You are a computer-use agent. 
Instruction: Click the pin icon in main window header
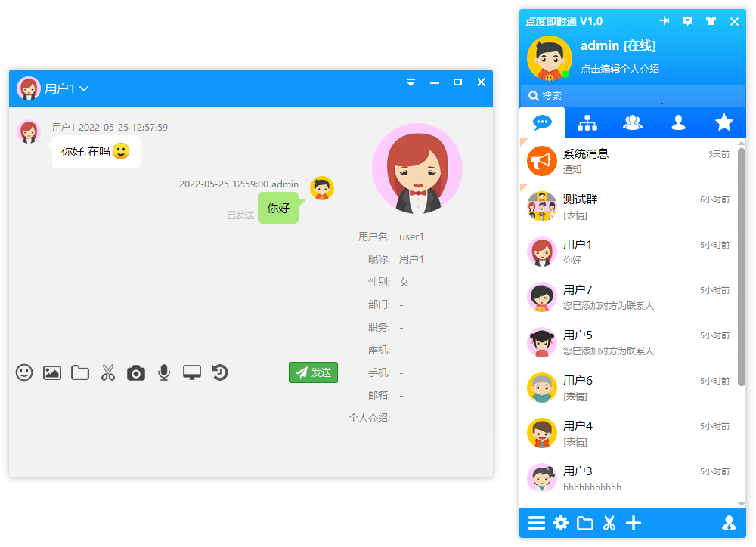coord(665,20)
